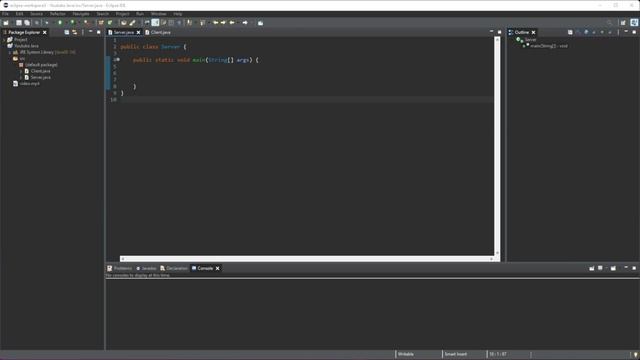Image resolution: width=640 pixels, height=360 pixels.
Task: Open the File menu
Action: (x=5, y=14)
